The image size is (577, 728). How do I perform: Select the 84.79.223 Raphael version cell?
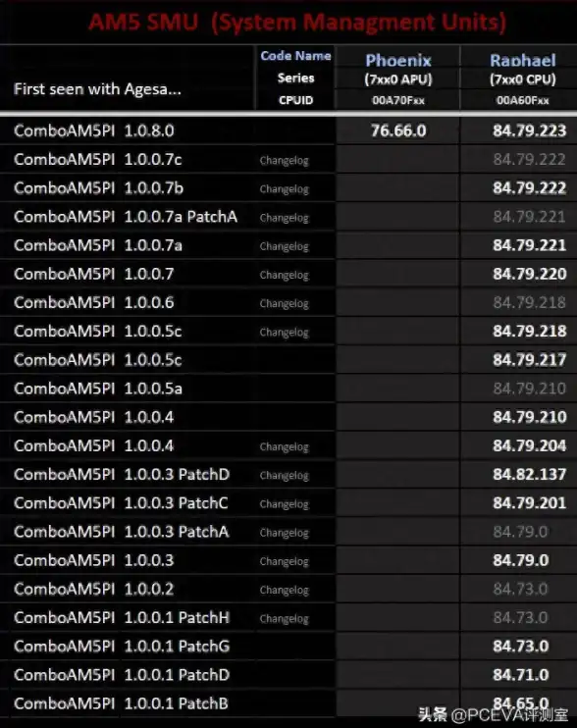click(x=529, y=130)
